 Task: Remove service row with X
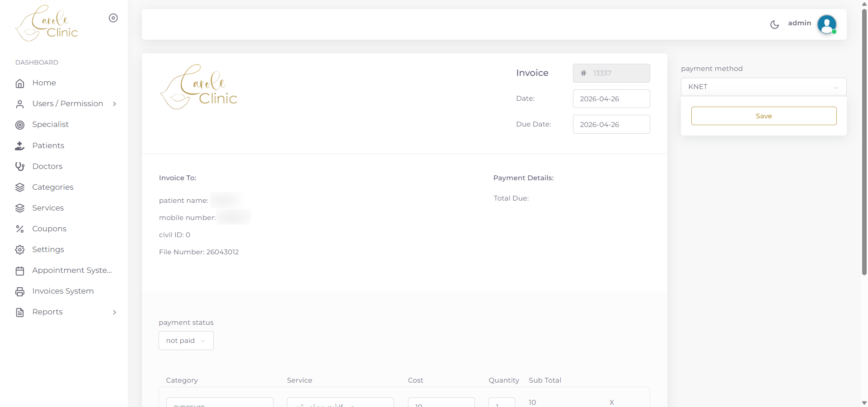pyautogui.click(x=611, y=402)
